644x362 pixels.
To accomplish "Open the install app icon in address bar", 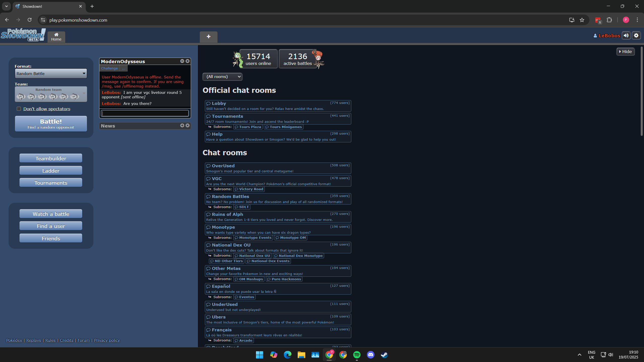I will (x=572, y=20).
